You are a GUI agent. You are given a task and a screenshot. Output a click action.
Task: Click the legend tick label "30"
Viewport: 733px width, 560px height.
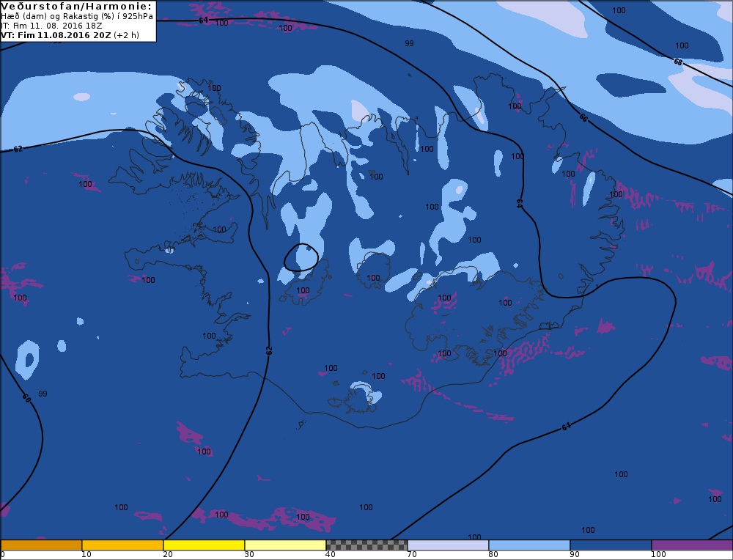point(249,554)
